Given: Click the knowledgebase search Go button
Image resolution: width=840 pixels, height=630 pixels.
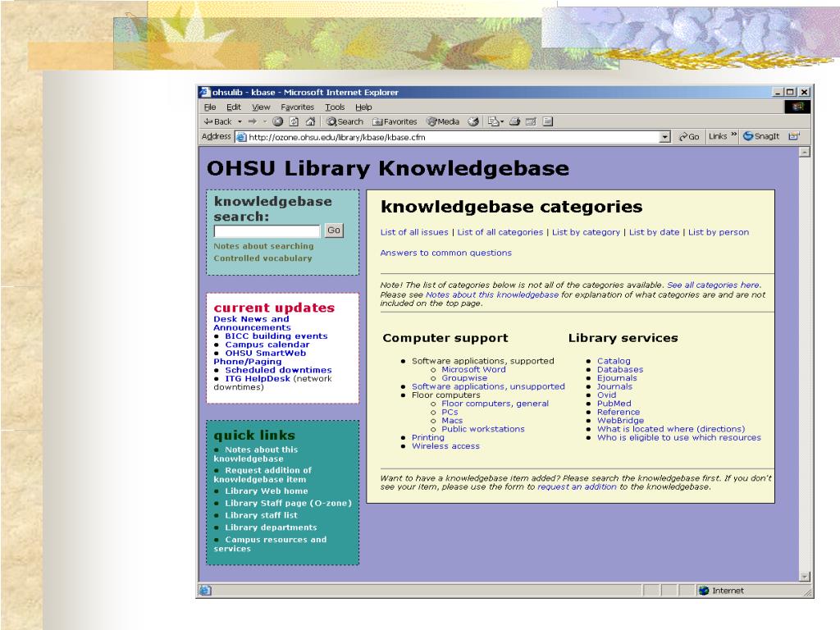Looking at the screenshot, I should [334, 231].
